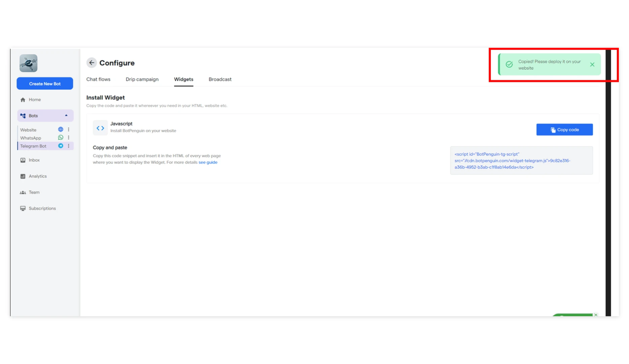Open the Website bot three-dot menu
629x364 pixels.
click(68, 129)
